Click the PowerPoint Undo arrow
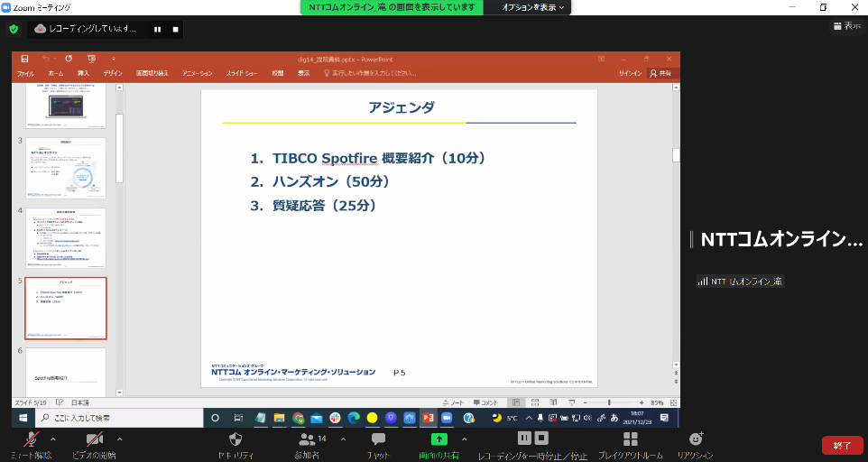The image size is (868, 462). coord(46,59)
